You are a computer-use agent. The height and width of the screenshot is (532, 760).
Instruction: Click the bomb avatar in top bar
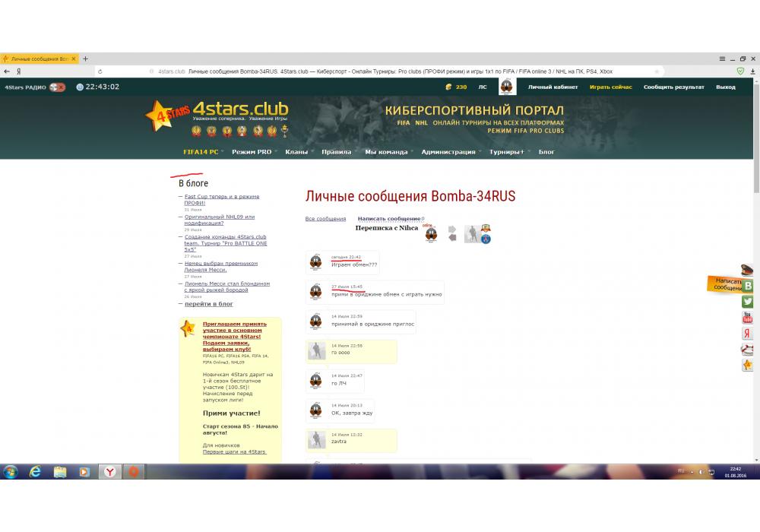point(507,87)
